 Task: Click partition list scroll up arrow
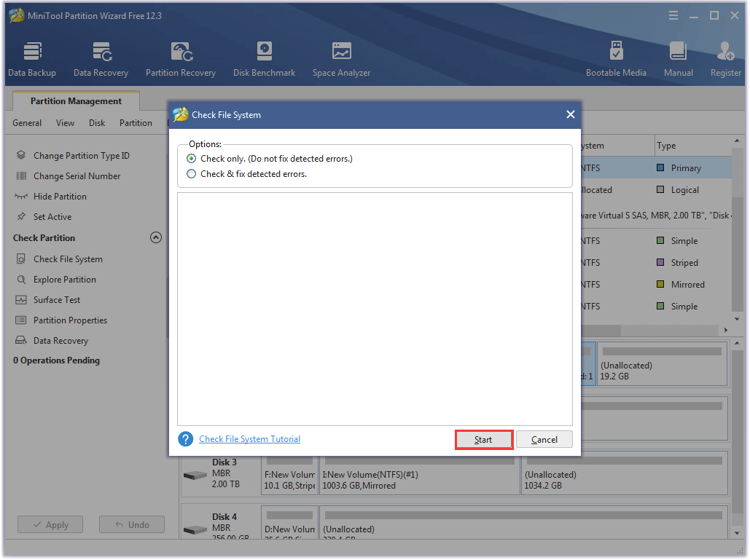737,141
